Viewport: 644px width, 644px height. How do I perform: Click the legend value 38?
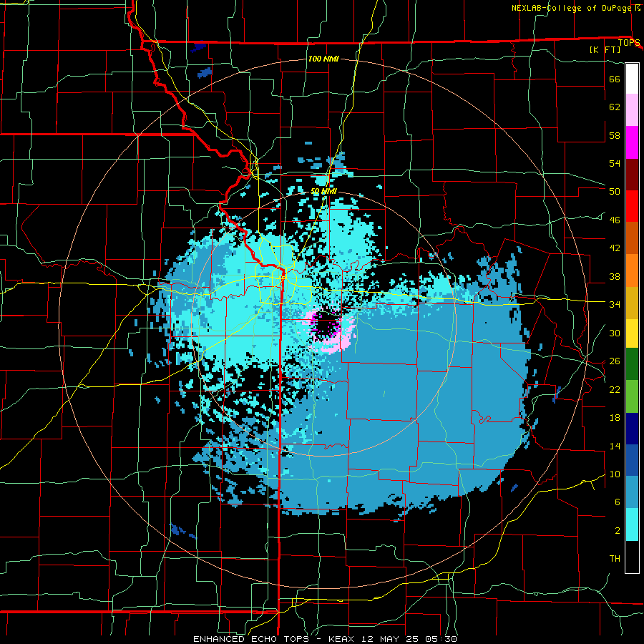[x=615, y=276]
